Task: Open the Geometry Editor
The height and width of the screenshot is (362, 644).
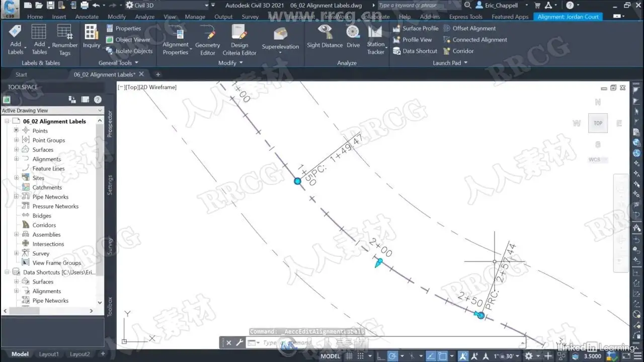Action: [x=207, y=40]
